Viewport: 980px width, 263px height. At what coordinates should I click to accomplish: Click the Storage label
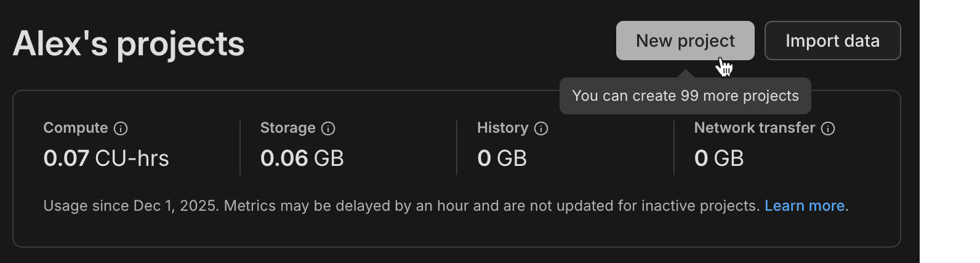287,128
